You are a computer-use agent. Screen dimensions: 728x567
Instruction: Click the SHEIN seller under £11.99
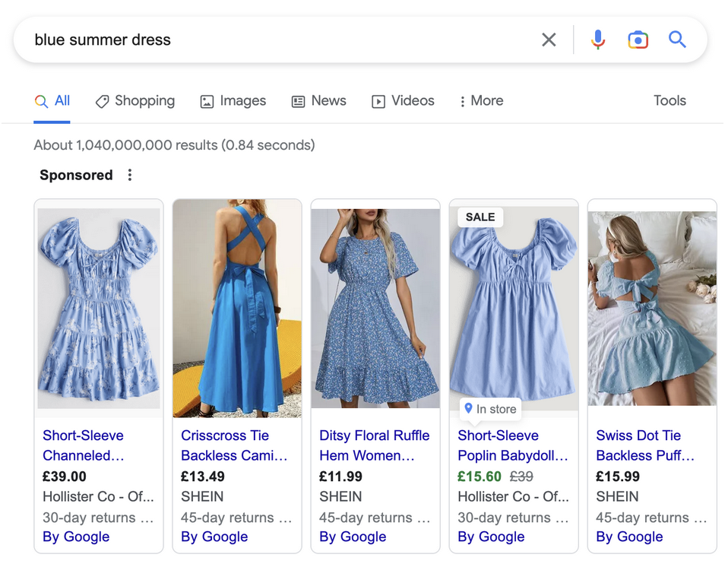point(340,496)
